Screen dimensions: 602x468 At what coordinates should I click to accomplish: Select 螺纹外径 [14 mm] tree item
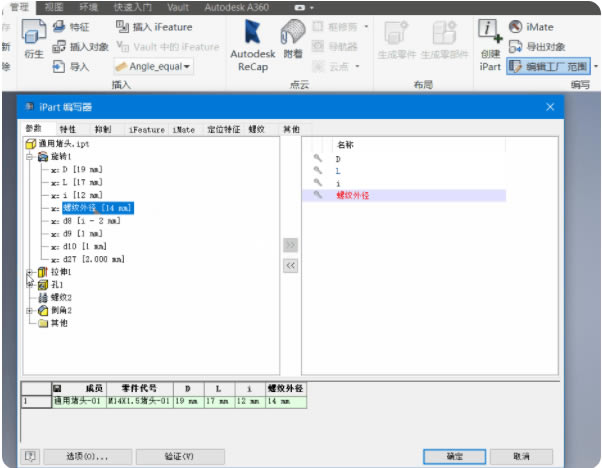tap(98, 208)
